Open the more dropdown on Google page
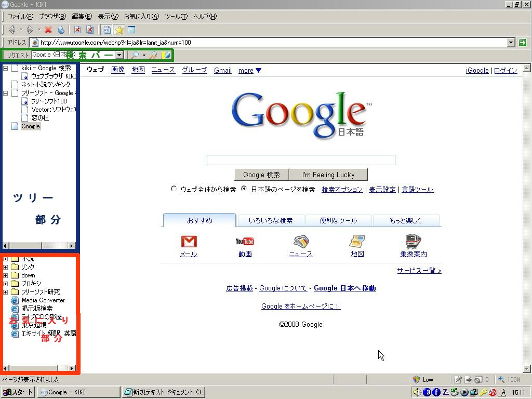The width and height of the screenshot is (532, 399). click(x=250, y=71)
